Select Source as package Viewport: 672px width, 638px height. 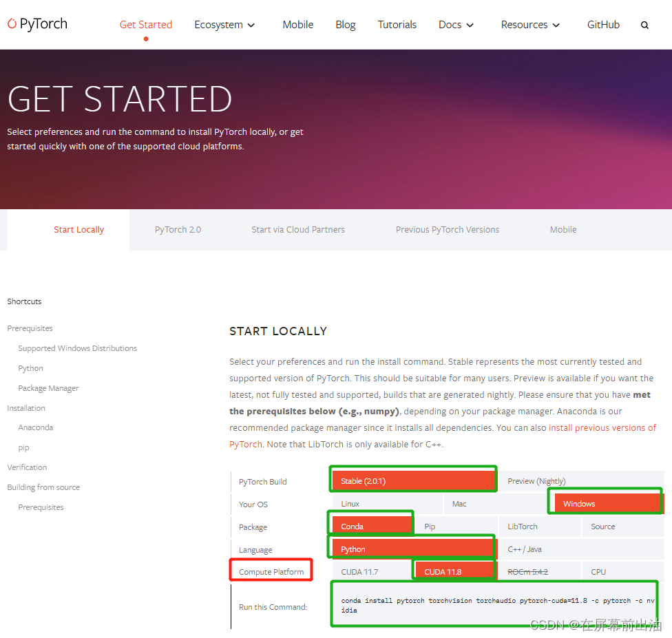[623, 527]
